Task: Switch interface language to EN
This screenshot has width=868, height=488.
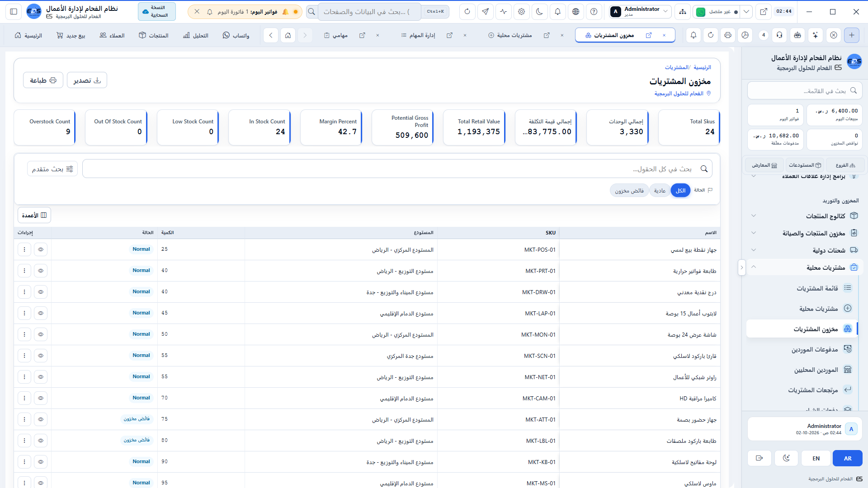Action: (816, 458)
